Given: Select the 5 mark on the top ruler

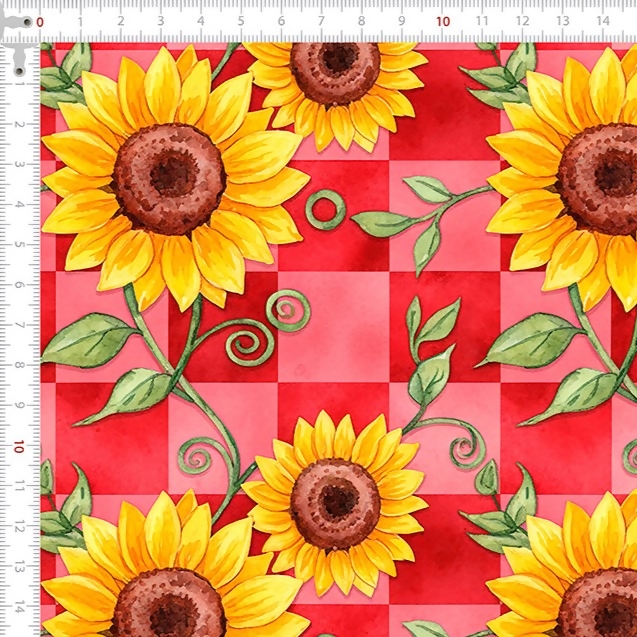Looking at the screenshot, I should tap(241, 21).
